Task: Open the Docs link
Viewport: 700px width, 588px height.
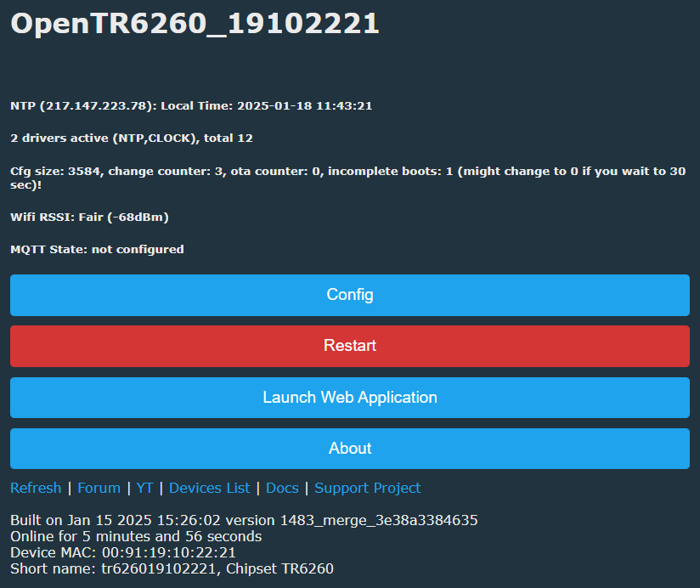Action: click(x=282, y=488)
